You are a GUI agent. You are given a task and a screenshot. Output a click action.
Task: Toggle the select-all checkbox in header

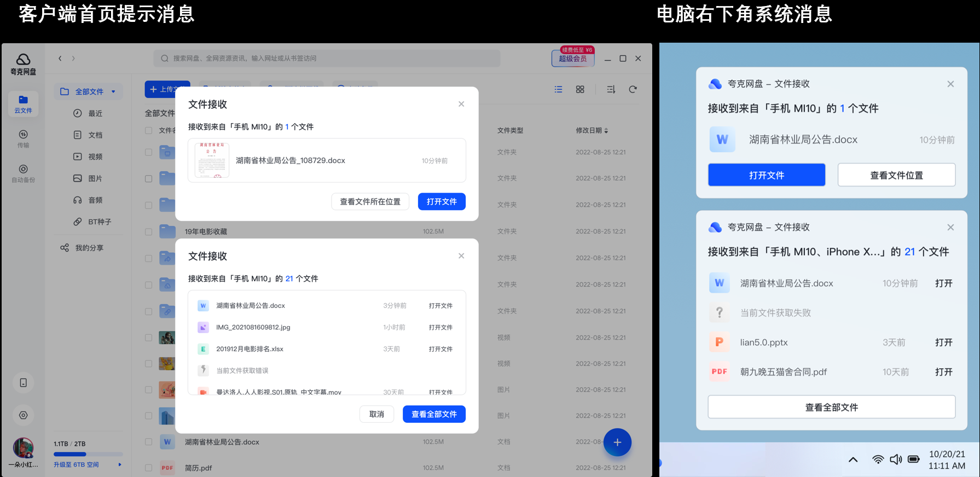point(148,130)
